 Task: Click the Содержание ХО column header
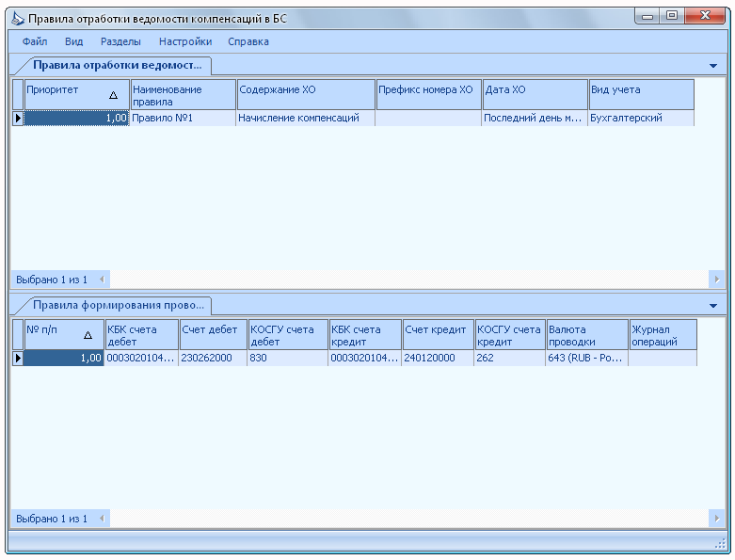click(306, 95)
